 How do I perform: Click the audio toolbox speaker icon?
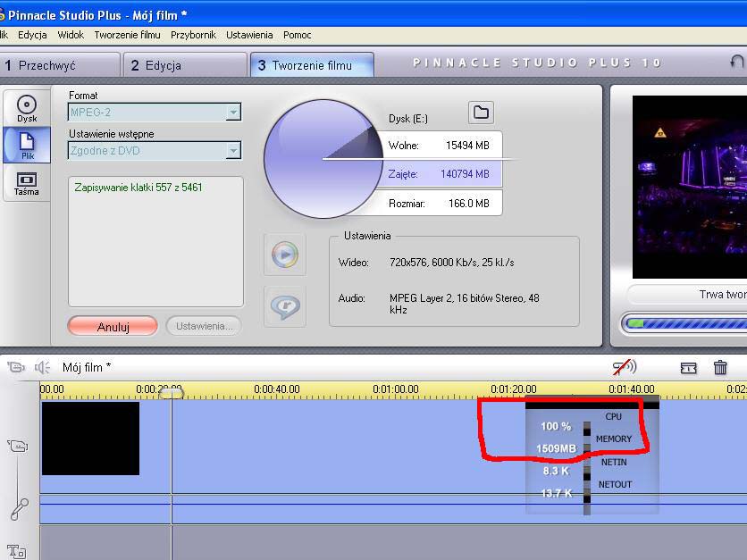pos(42,367)
